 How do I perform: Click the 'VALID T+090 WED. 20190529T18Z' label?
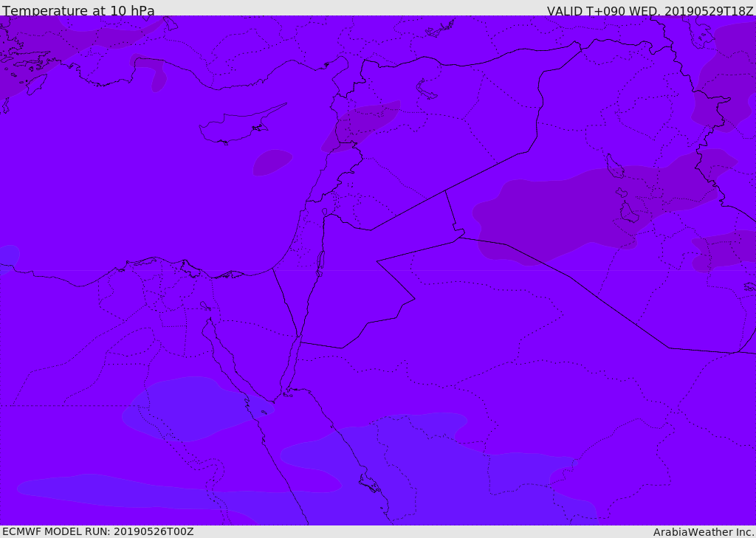pyautogui.click(x=650, y=11)
